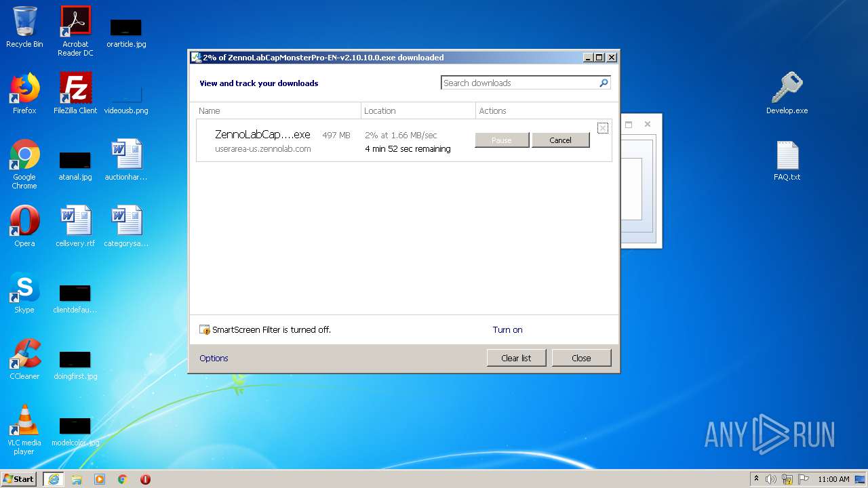868x488 pixels.
Task: Open Windows Explorer from the taskbar
Action: (x=77, y=479)
